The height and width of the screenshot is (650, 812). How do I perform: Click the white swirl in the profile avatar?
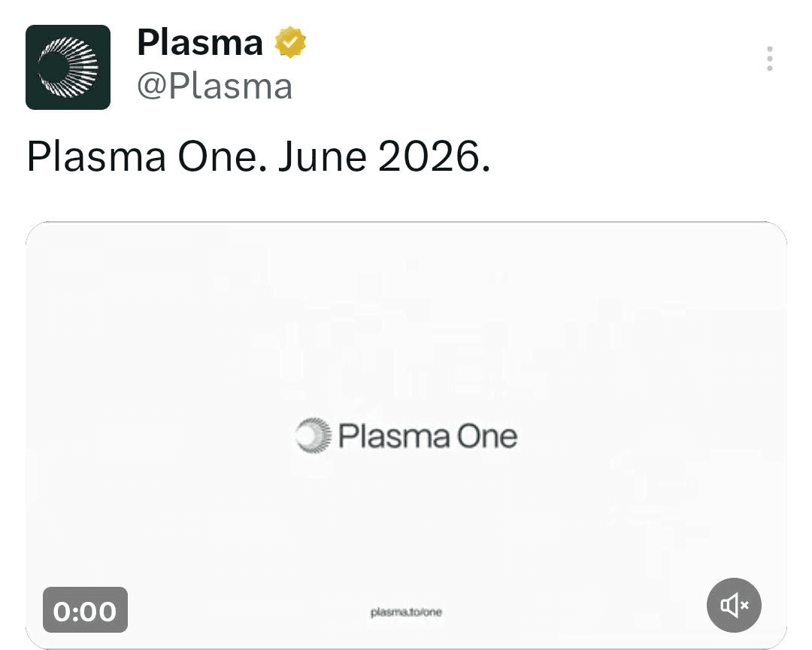pos(69,67)
